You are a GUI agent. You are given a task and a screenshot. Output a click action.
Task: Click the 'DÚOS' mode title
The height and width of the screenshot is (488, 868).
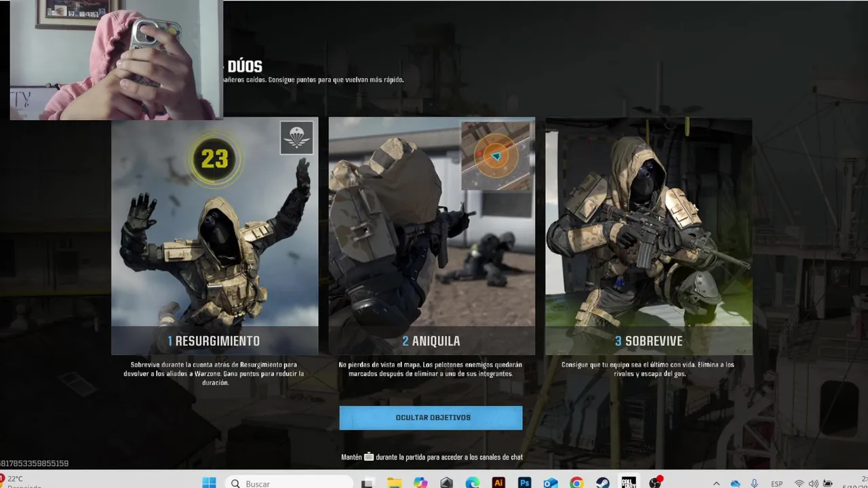tap(245, 66)
